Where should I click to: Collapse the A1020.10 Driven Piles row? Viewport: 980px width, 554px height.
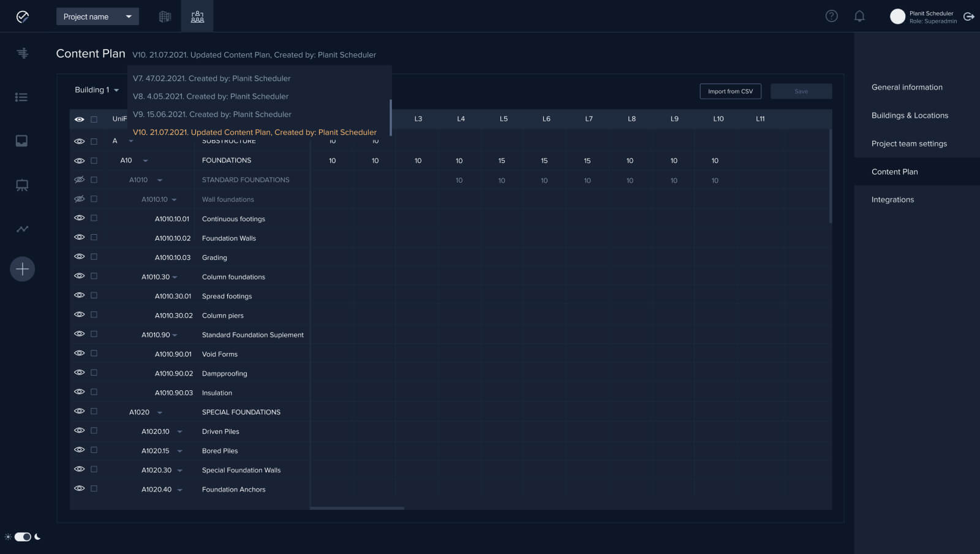(179, 432)
